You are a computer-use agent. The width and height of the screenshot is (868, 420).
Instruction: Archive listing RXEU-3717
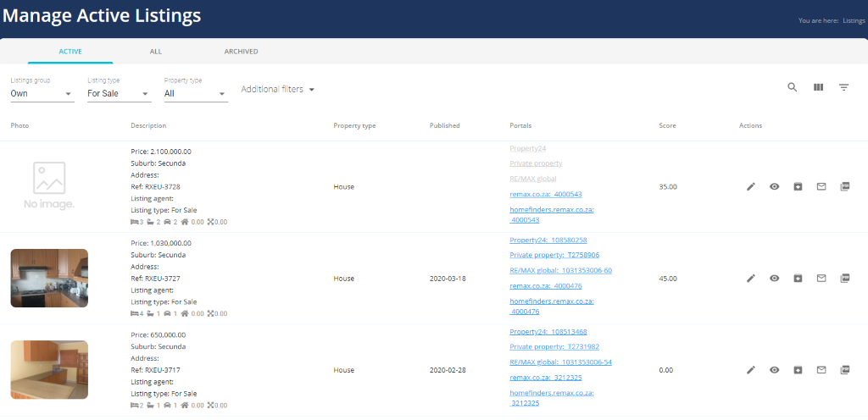798,370
